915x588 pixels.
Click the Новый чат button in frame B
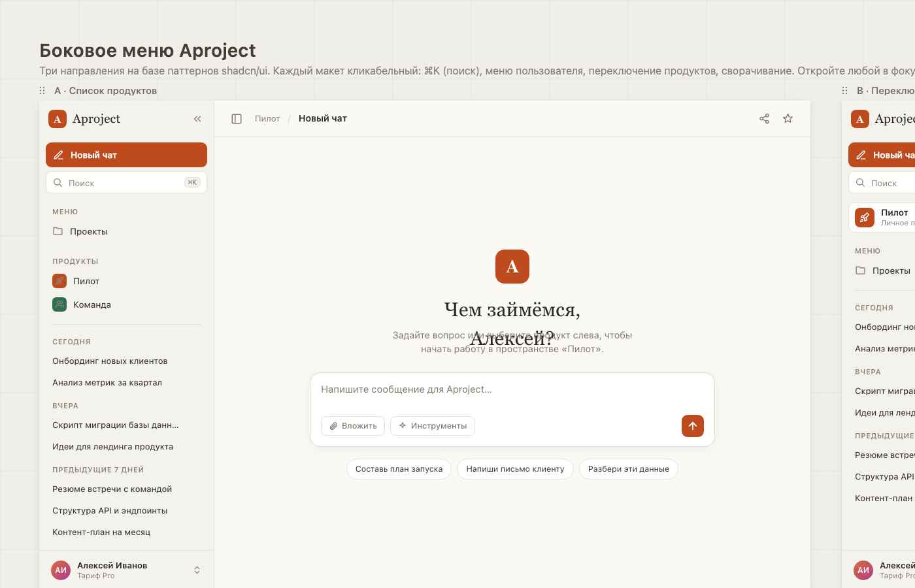(x=882, y=155)
